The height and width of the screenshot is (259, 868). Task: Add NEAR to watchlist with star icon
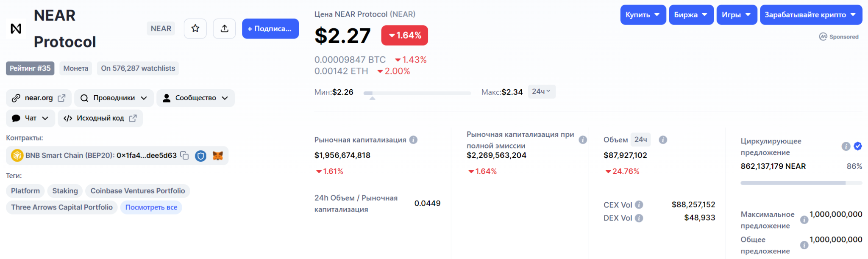[195, 28]
